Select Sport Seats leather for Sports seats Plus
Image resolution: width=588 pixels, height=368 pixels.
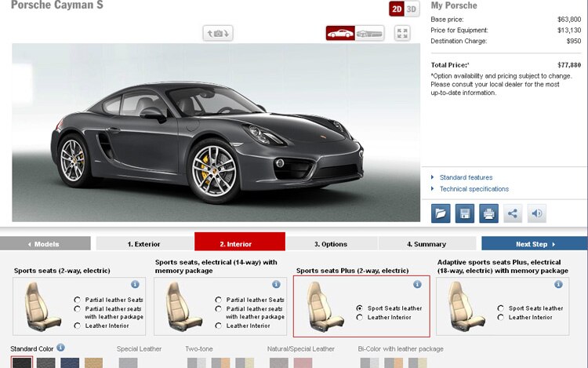point(360,308)
